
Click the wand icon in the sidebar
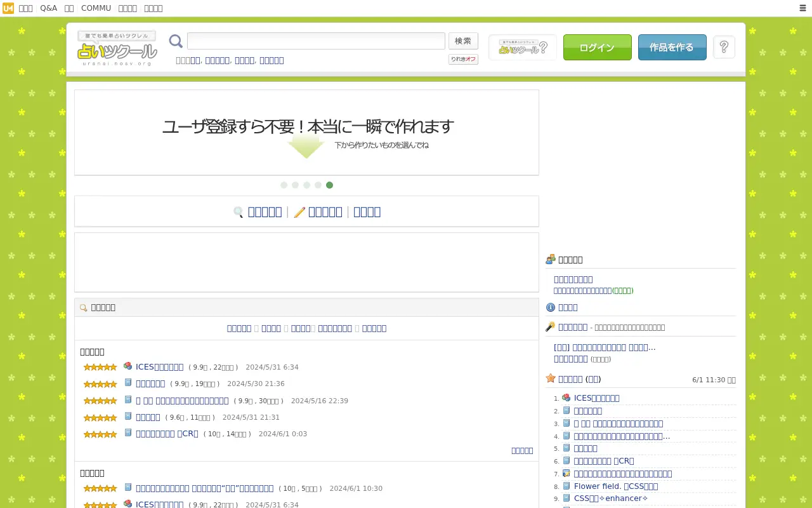click(x=551, y=327)
